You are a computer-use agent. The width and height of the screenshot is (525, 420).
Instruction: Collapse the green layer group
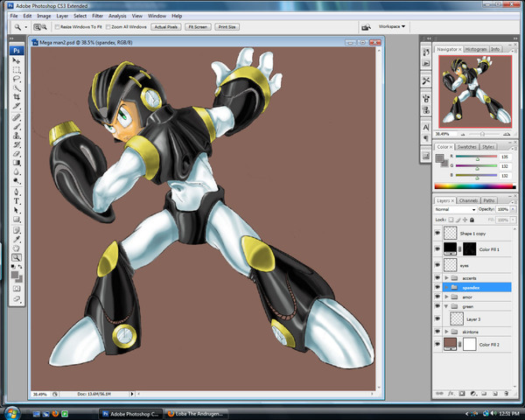[x=445, y=306]
